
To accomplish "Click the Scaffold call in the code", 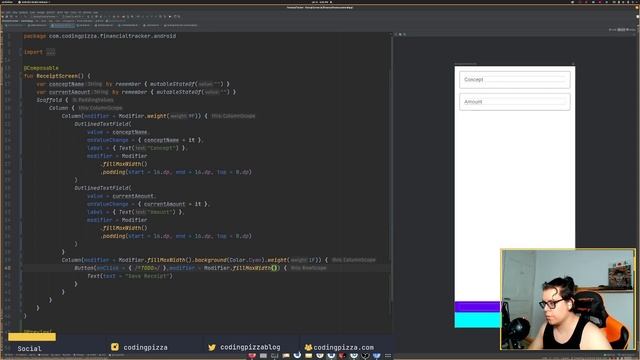I will pos(49,100).
